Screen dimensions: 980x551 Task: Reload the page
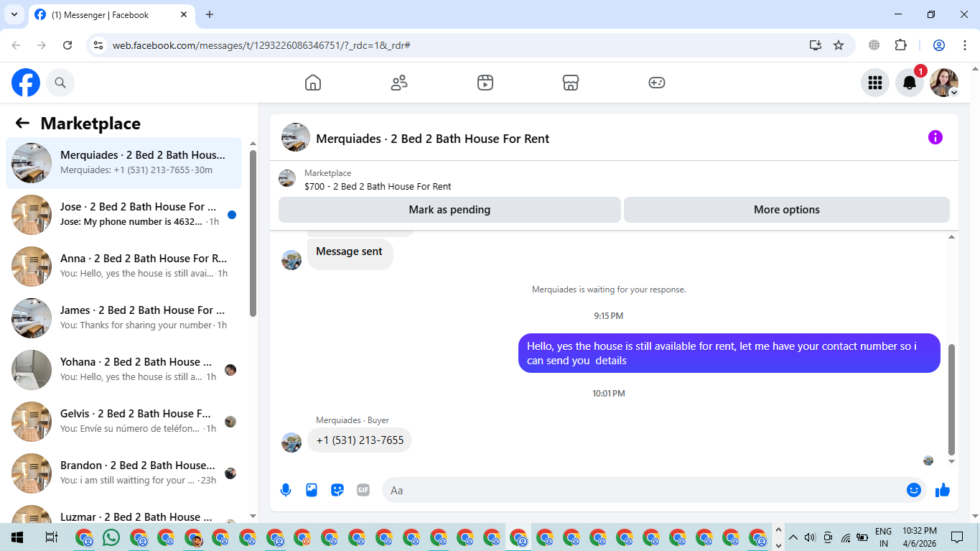(67, 45)
